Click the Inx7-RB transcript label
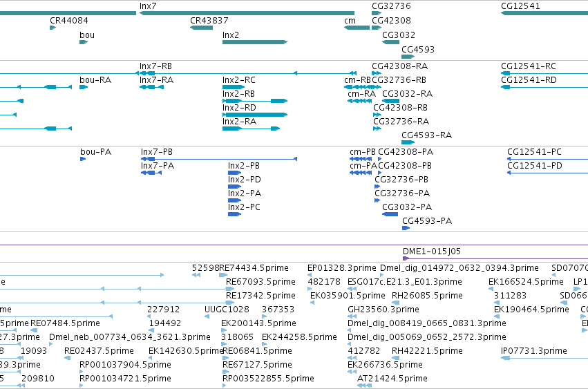The width and height of the screenshot is (588, 389). [155, 66]
